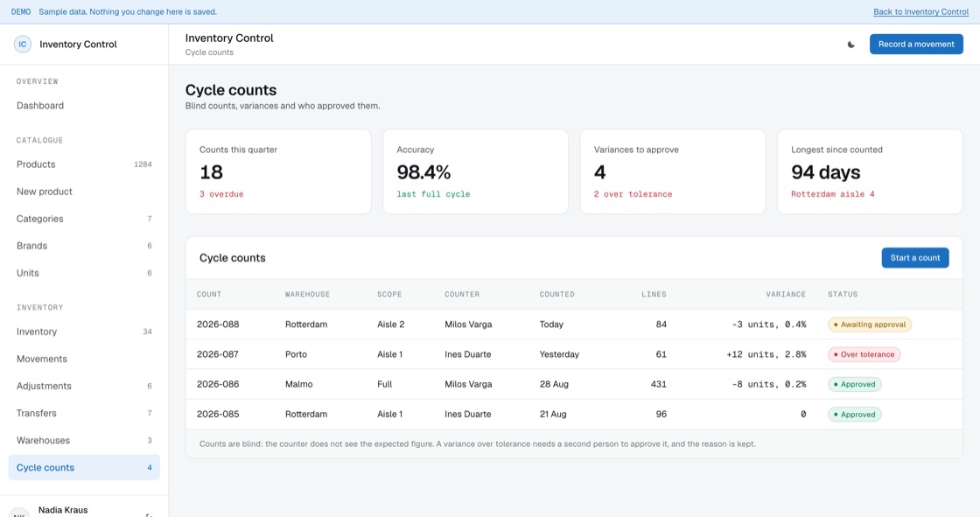The width and height of the screenshot is (980, 517).
Task: Sort by the Variance column header
Action: pos(786,294)
